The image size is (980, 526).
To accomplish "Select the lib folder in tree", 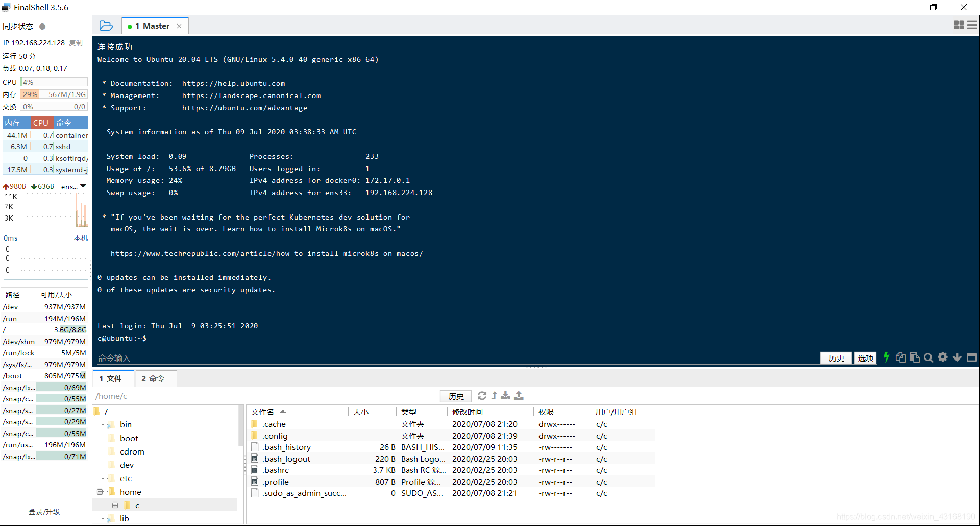I will [x=124, y=518].
